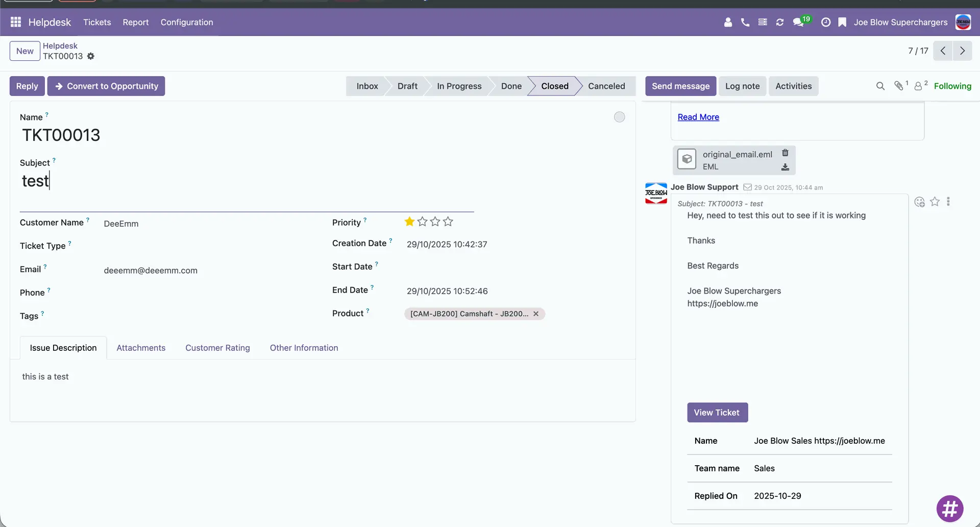The image size is (980, 527).
Task: Open the user avatar menu
Action: (963, 22)
